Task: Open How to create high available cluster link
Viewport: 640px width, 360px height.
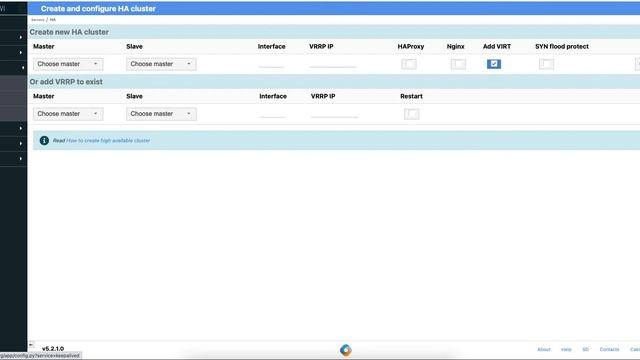Action: point(108,140)
